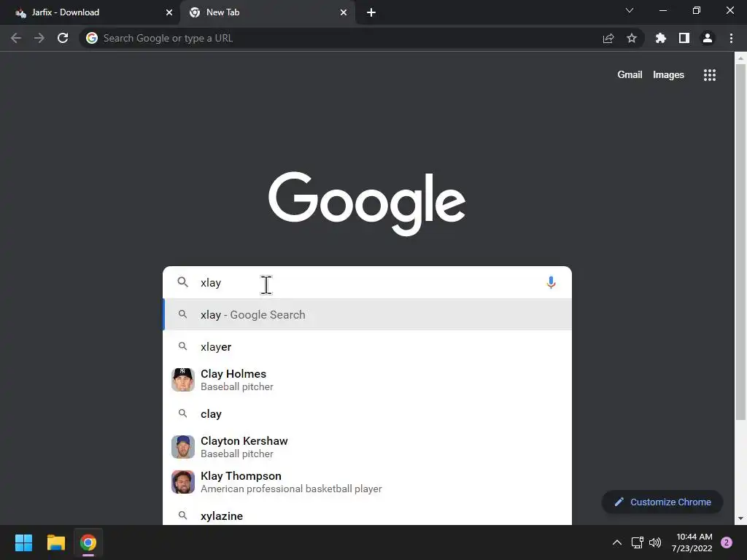747x560 pixels.
Task: Click the scrollbar down arrow
Action: [740, 518]
